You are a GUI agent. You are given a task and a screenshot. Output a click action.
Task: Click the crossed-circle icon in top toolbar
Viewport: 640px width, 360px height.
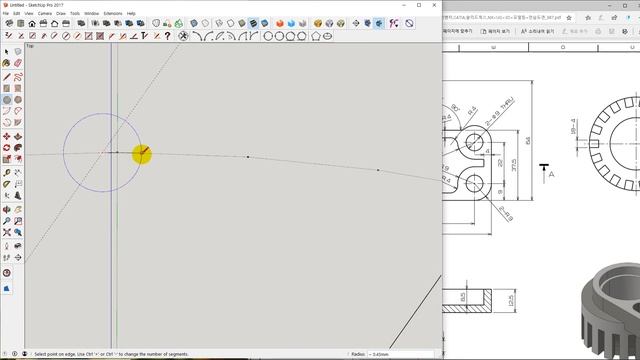(x=409, y=23)
